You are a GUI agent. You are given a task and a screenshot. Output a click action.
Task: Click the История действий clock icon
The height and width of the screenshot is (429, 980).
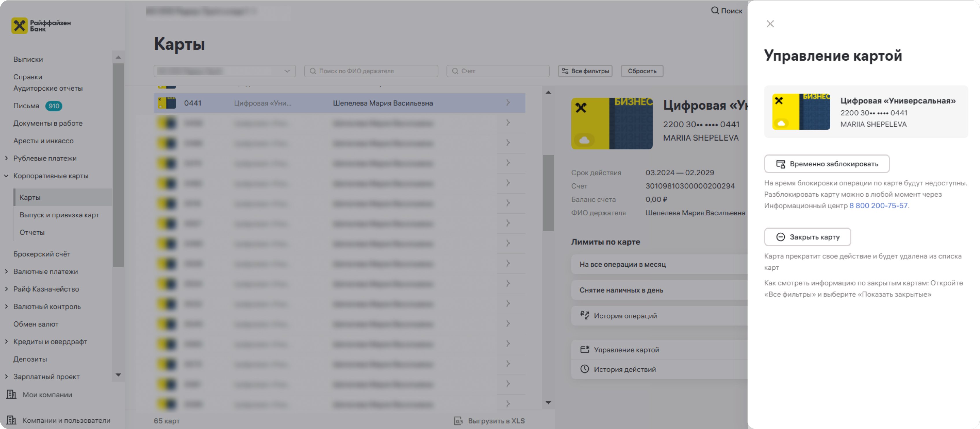coord(584,369)
